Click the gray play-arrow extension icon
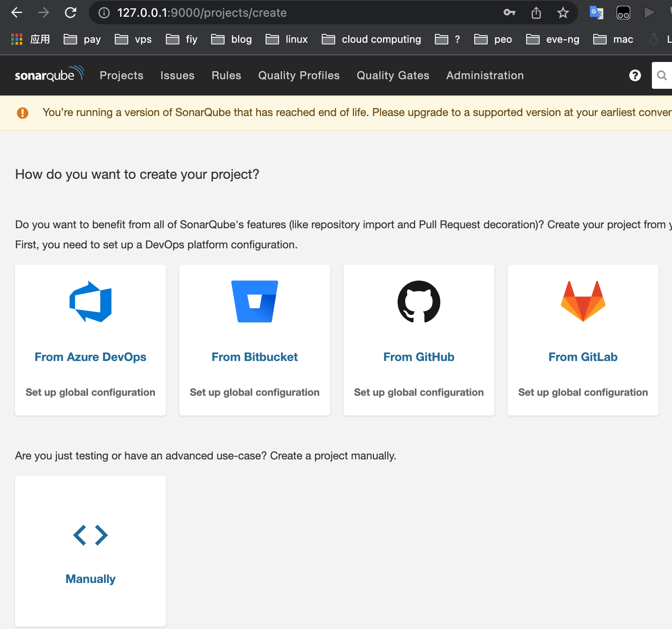Image resolution: width=672 pixels, height=629 pixels. click(649, 13)
